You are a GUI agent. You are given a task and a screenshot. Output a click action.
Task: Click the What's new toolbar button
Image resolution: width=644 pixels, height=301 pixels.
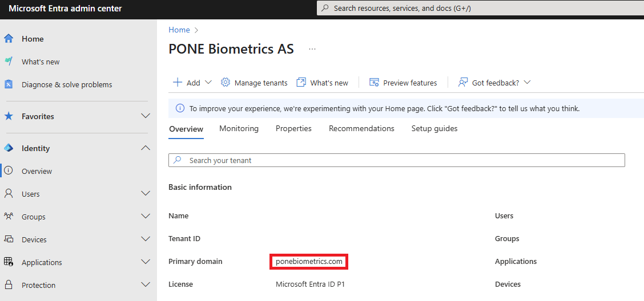coord(323,83)
